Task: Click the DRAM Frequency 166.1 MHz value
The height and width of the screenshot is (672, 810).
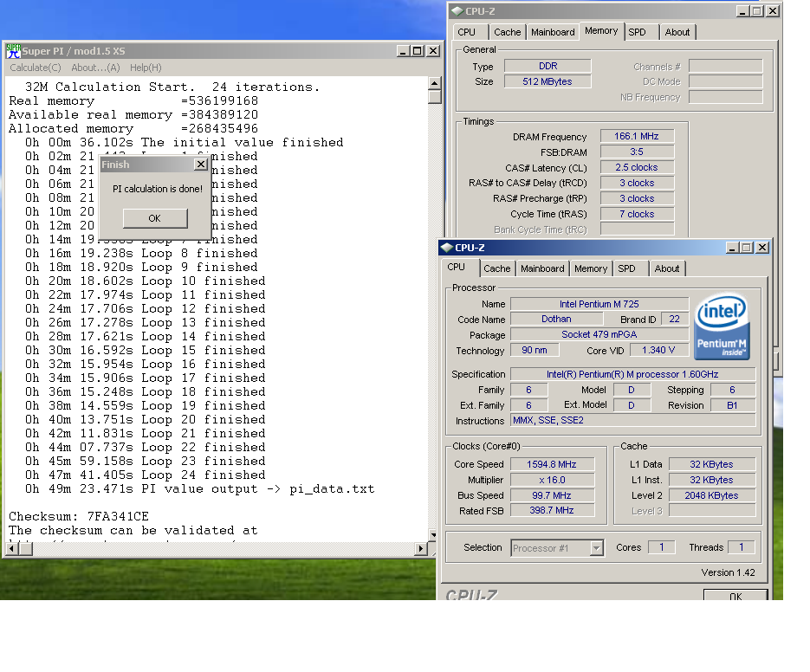Action: 637,136
